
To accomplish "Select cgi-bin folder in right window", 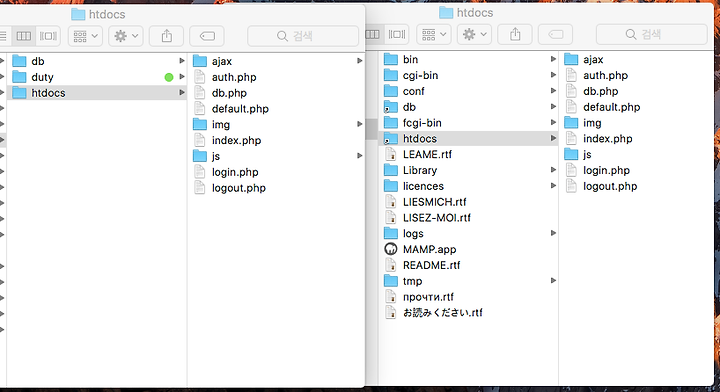I will pyautogui.click(x=468, y=75).
